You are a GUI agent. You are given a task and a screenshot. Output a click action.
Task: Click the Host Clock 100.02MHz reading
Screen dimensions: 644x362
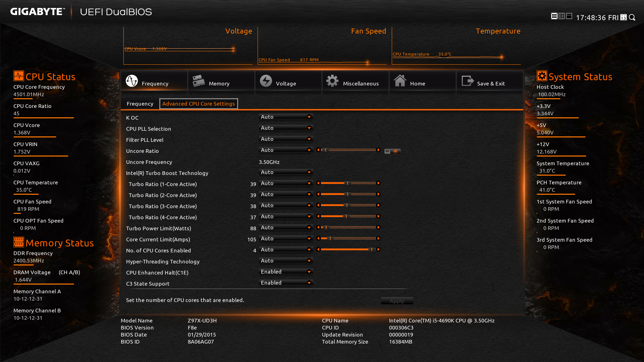(x=552, y=94)
